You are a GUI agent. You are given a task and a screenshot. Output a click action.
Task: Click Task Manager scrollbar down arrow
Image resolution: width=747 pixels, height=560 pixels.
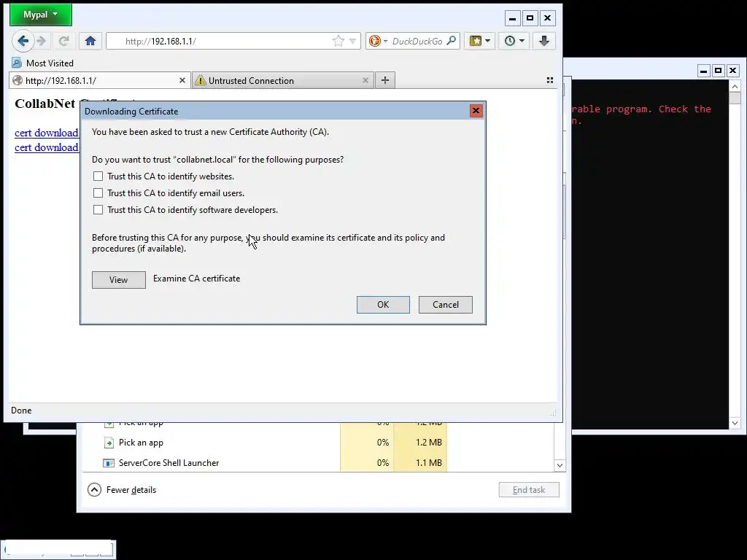(560, 465)
